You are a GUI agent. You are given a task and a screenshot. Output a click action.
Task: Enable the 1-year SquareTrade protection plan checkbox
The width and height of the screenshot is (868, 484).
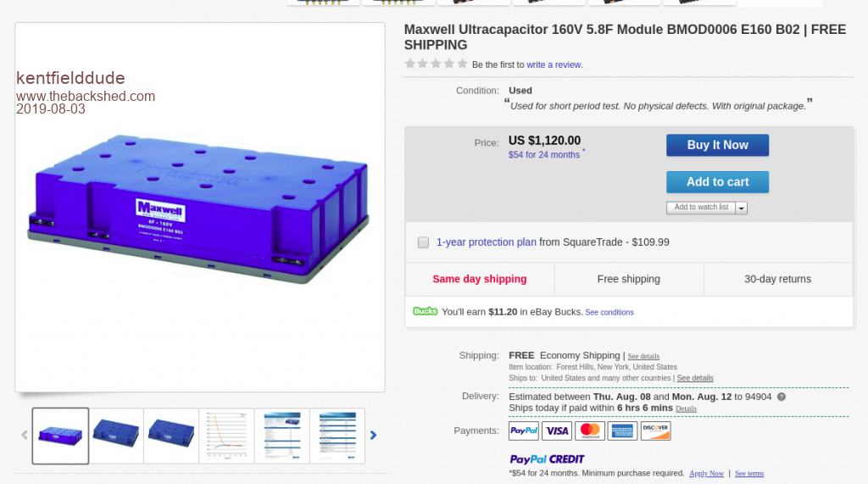(x=423, y=242)
